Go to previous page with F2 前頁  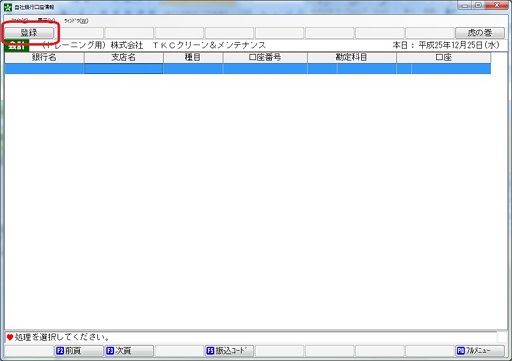click(79, 351)
